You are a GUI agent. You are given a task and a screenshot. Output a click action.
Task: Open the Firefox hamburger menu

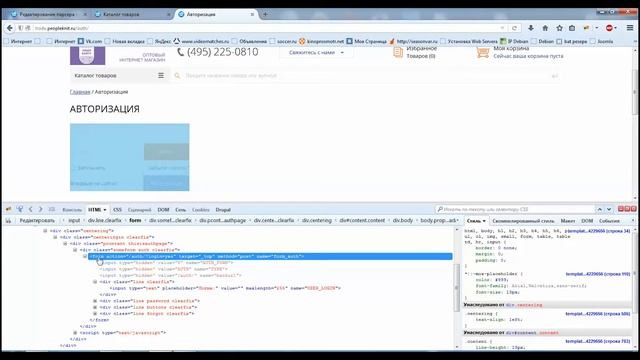[630, 28]
